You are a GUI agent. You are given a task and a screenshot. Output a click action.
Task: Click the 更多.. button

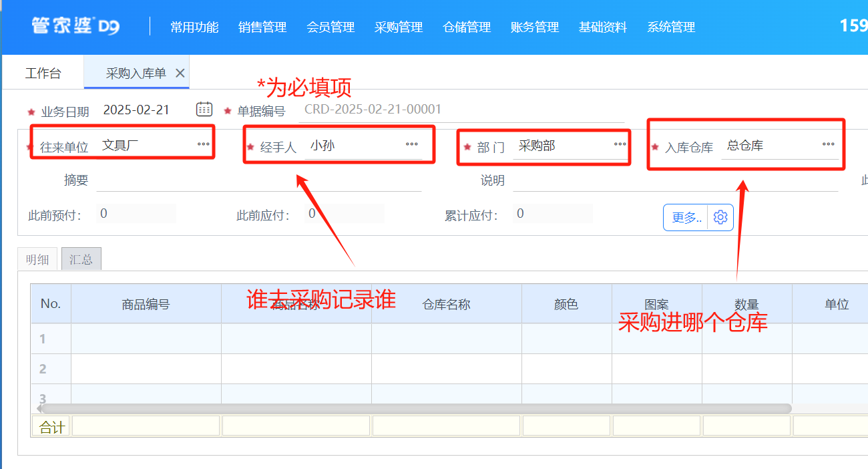pos(686,217)
